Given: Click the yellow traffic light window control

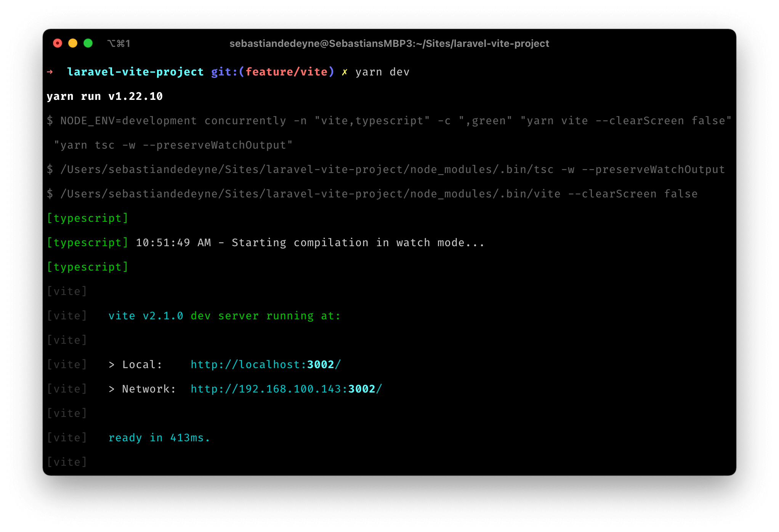Looking at the screenshot, I should coord(73,43).
